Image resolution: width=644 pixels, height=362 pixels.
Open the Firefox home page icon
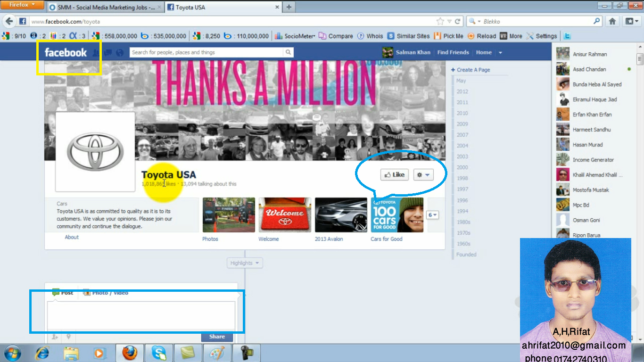(x=612, y=21)
